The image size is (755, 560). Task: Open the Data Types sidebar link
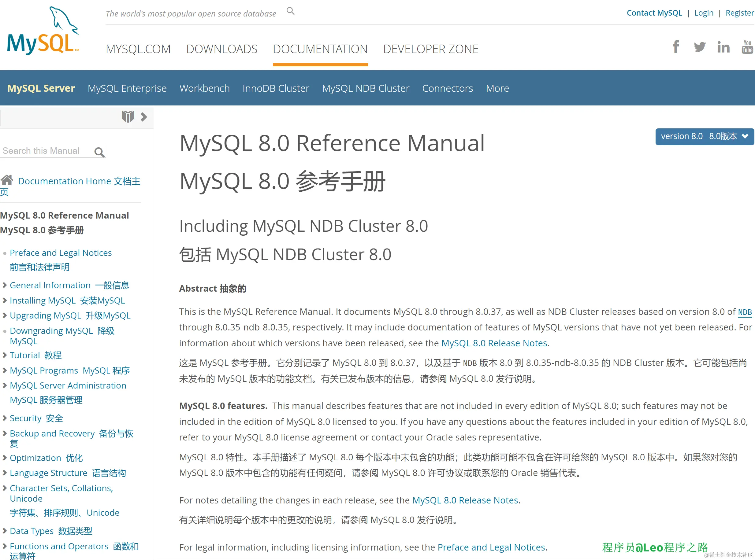click(x=51, y=531)
